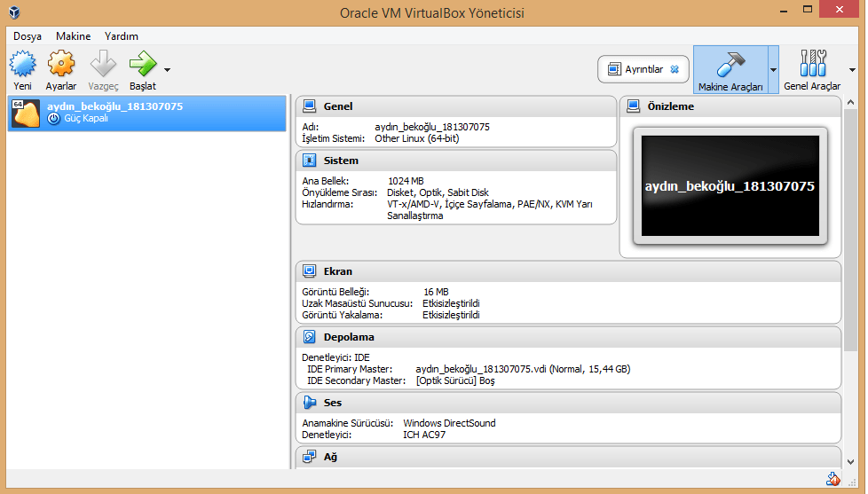
Task: Click the aydın_bekoğlu_181307075.vdi disk entry
Action: point(523,369)
